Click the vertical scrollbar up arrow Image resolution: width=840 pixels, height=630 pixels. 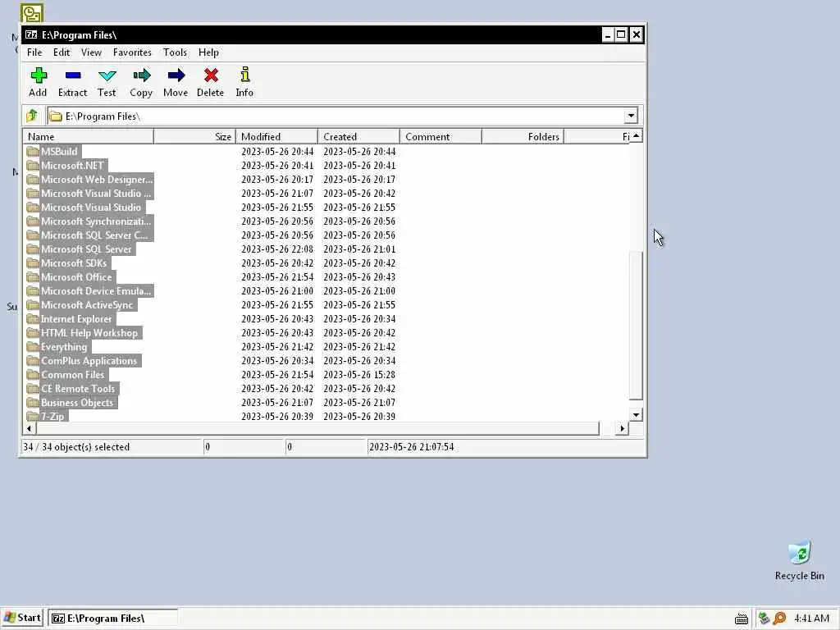(636, 136)
